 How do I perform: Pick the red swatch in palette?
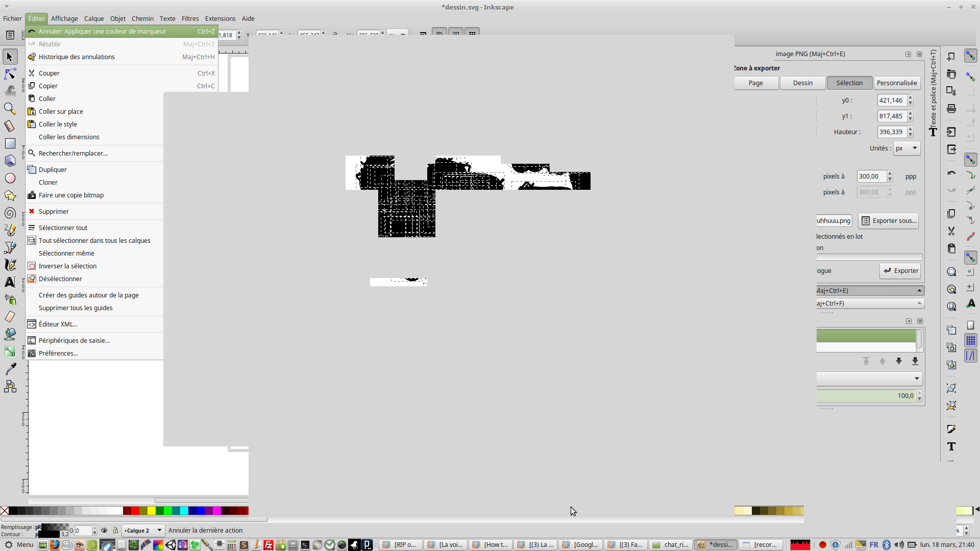click(x=135, y=511)
